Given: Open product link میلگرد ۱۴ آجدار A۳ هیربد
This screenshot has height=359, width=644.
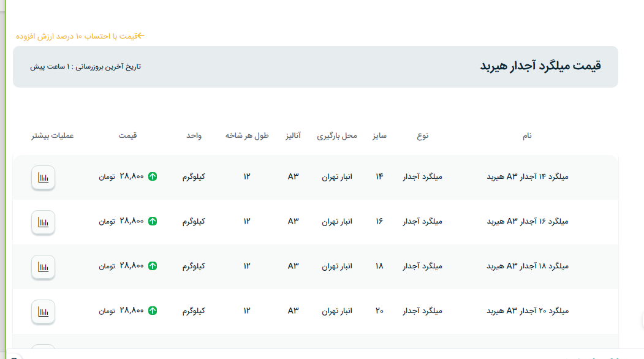Looking at the screenshot, I should point(528,177).
